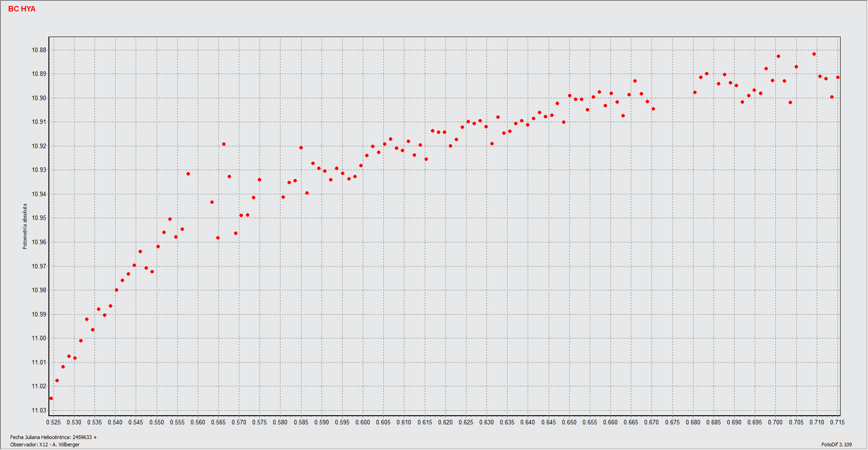Click the rightmost data point on plot
868x450 pixels.
point(838,77)
